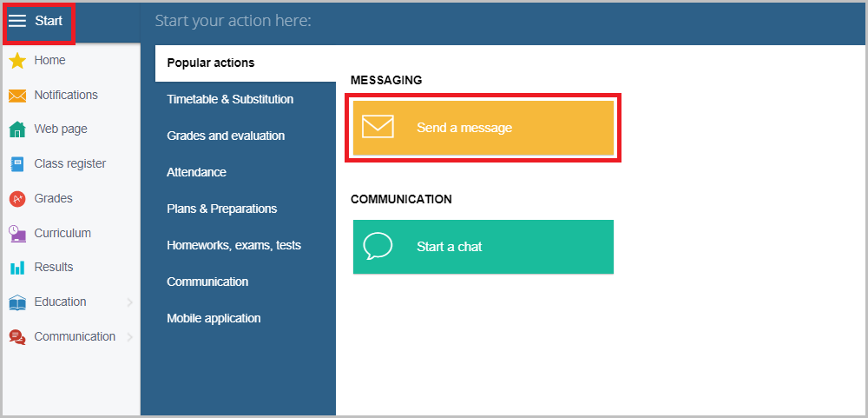Viewport: 868px width, 418px height.
Task: Click the red Communication chat bubbles icon
Action: [17, 337]
